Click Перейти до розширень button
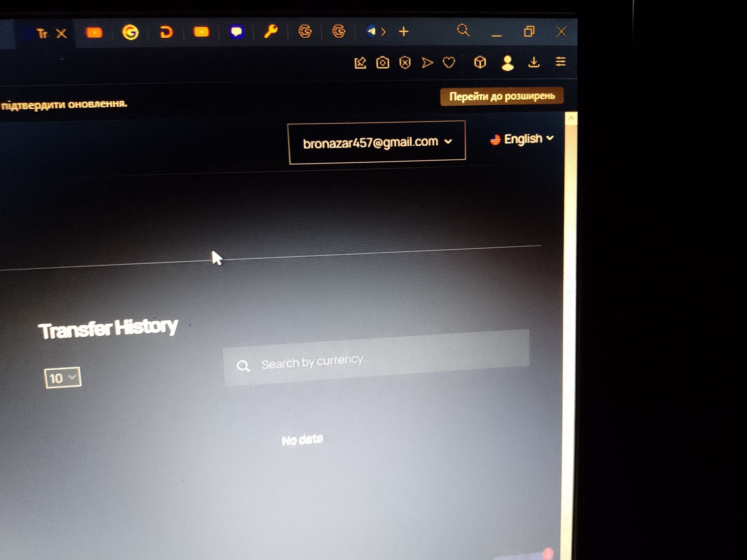The height and width of the screenshot is (560, 747). (x=500, y=96)
